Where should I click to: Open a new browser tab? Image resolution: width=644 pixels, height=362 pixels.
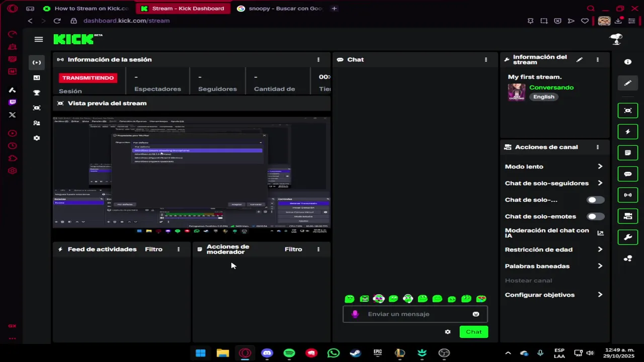pos(334,9)
